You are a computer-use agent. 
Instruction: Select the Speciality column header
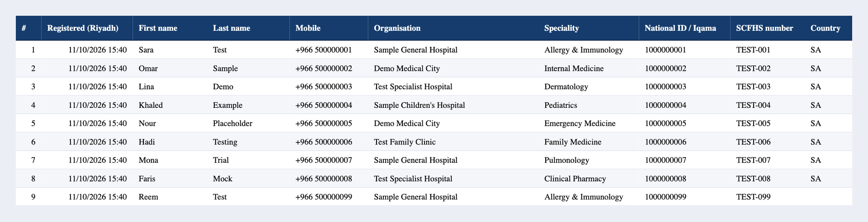[561, 28]
